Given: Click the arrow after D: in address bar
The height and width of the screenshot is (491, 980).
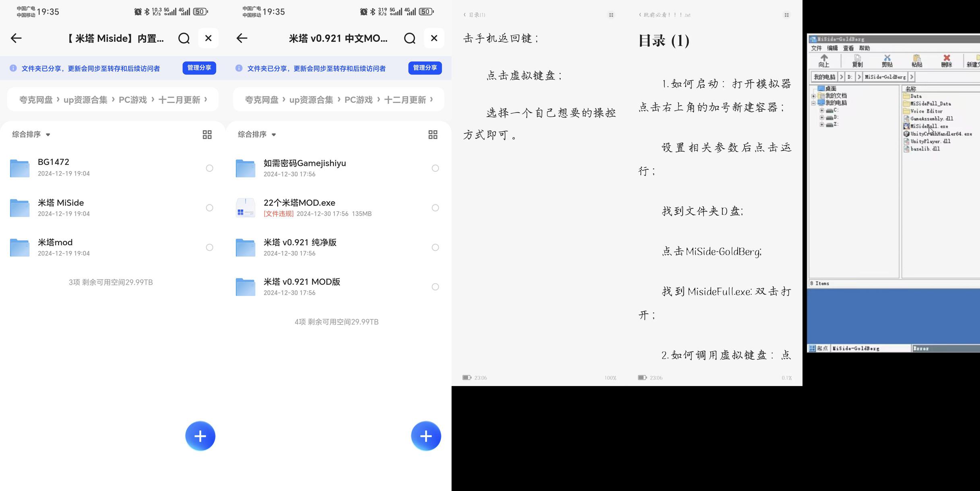Looking at the screenshot, I should (x=859, y=77).
